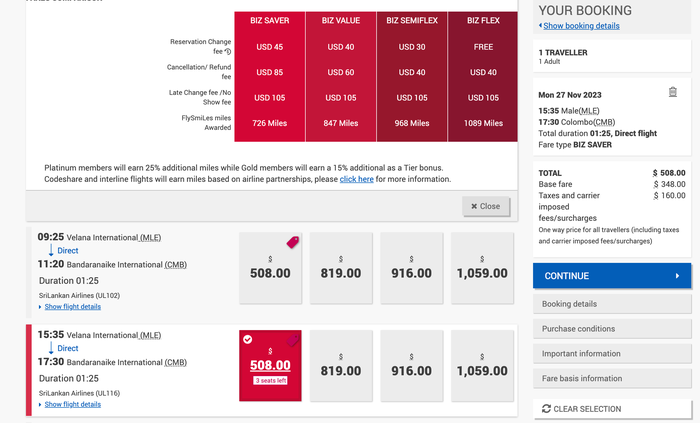Select 819.00 Biz Value fare for 15:35 flight

(341, 365)
